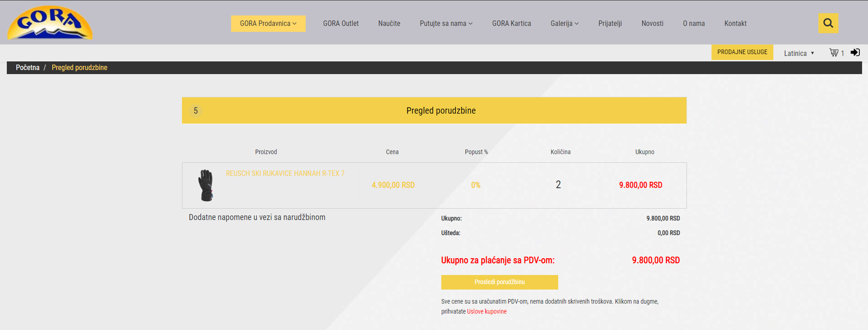Click the step 5 number badge
Screen dimensions: 868x330
click(196, 110)
